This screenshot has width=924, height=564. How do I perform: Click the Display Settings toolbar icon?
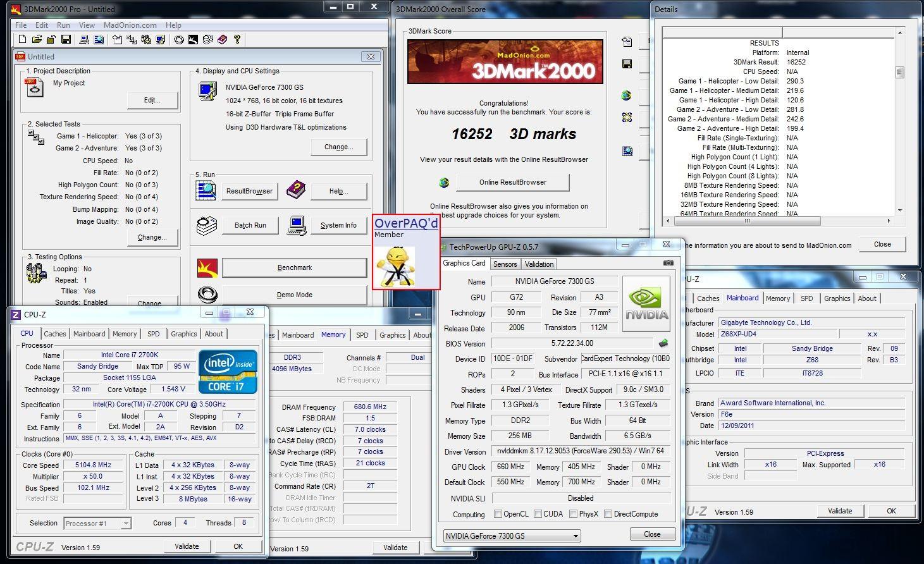tap(161, 39)
